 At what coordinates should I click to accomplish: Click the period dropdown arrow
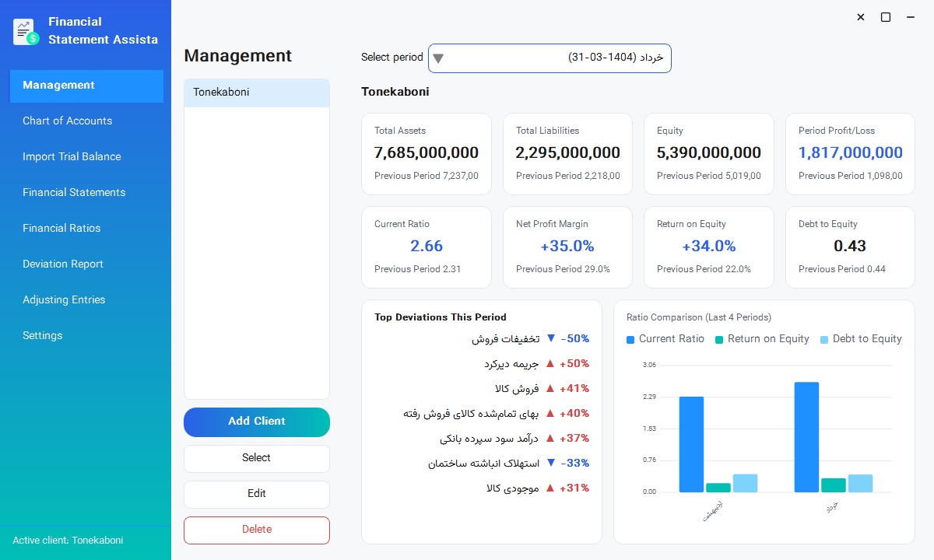[438, 58]
